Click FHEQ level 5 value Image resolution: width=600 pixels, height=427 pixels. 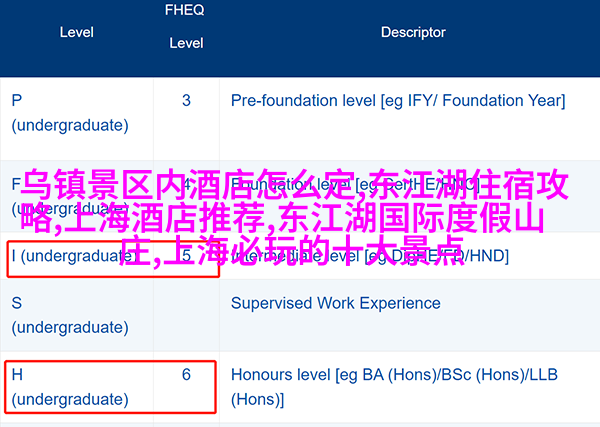186,256
